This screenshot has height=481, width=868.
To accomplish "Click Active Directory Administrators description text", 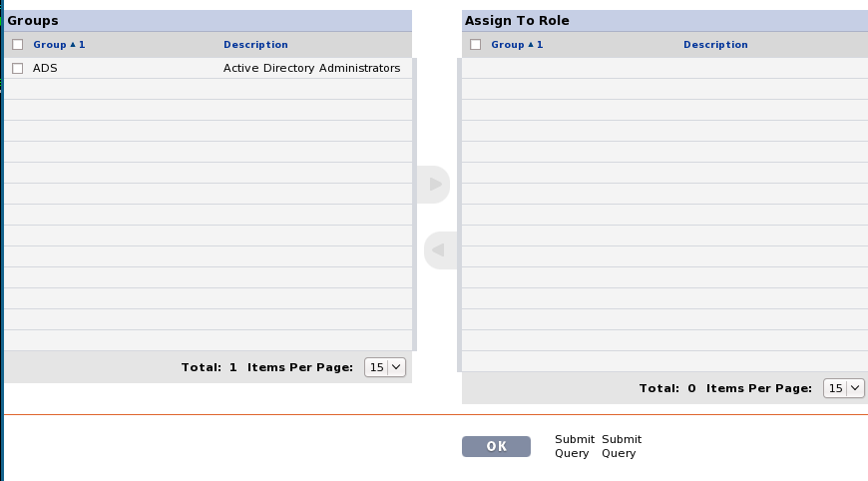I will click(311, 68).
